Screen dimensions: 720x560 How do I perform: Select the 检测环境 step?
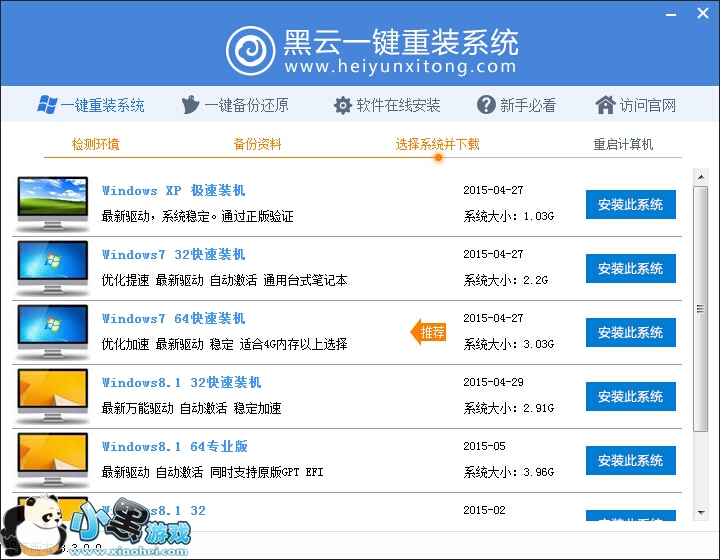[96, 144]
